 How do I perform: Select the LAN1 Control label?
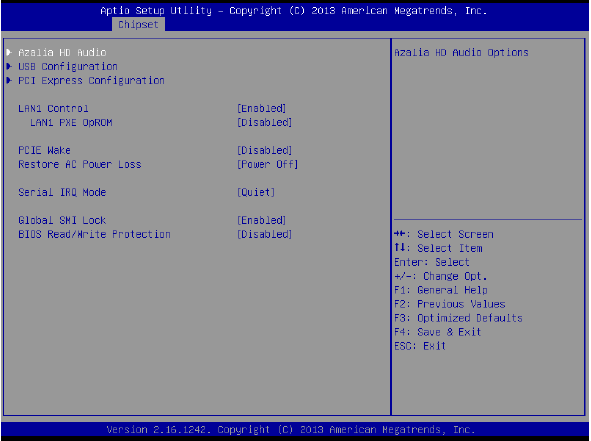coord(53,109)
